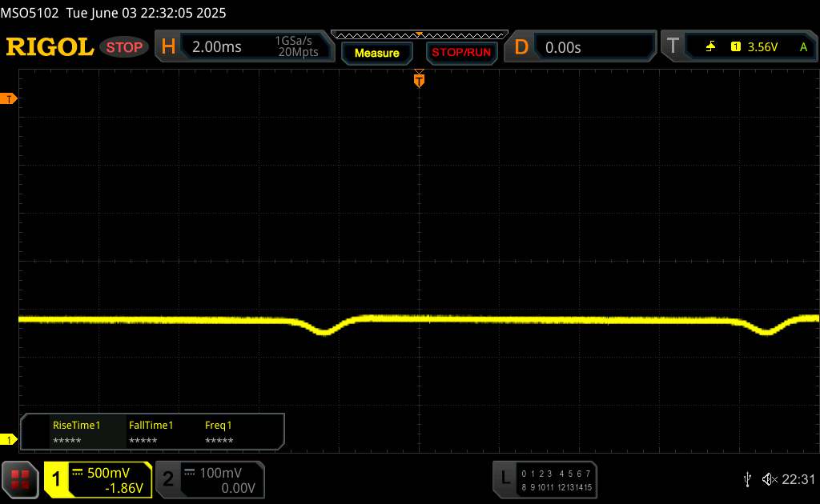Click the yellow channel 1 ground marker

click(x=8, y=440)
